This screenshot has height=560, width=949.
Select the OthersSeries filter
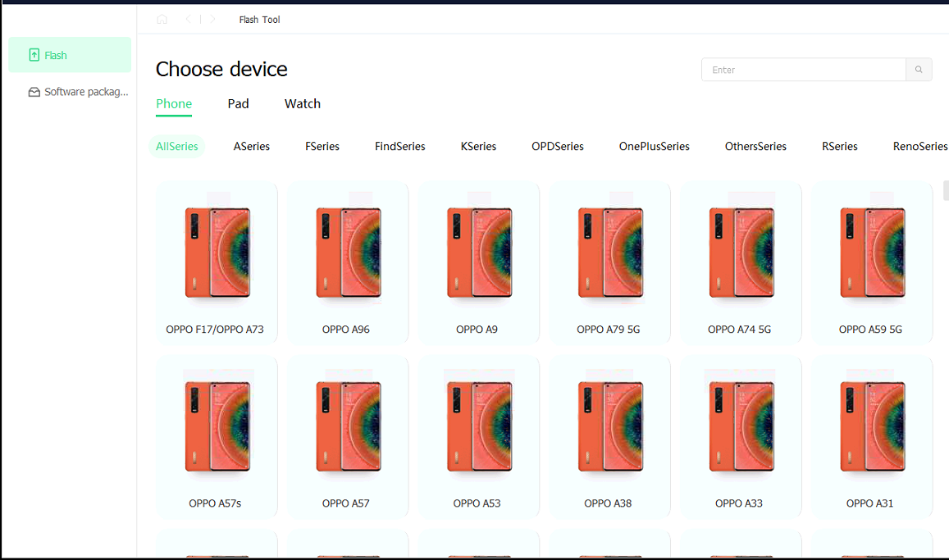[755, 146]
